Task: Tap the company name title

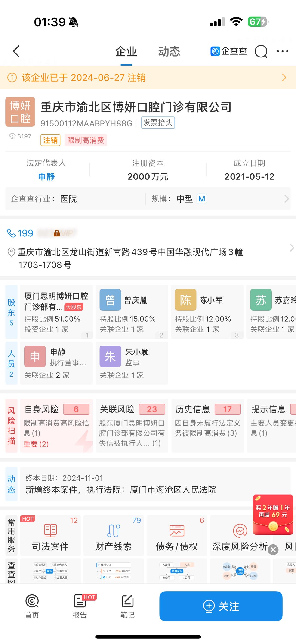Action: pyautogui.click(x=136, y=107)
